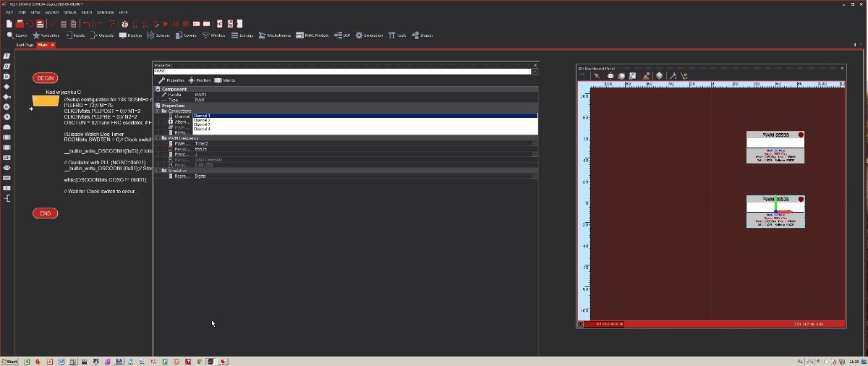Open the Inputs component group
The width and height of the screenshot is (868, 366).
pos(75,35)
